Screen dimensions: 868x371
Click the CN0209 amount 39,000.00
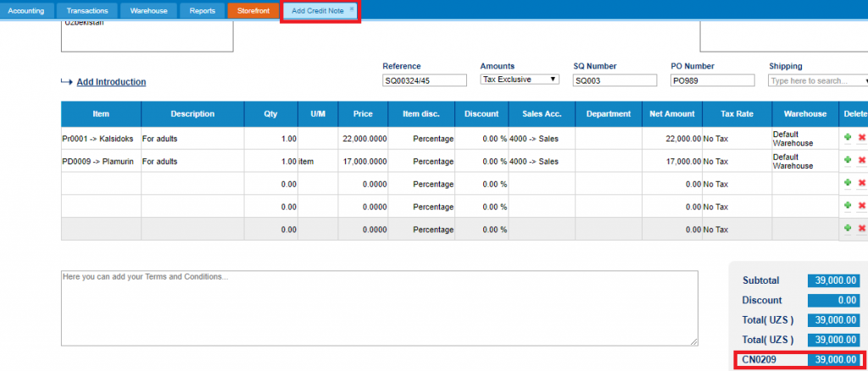[834, 360]
